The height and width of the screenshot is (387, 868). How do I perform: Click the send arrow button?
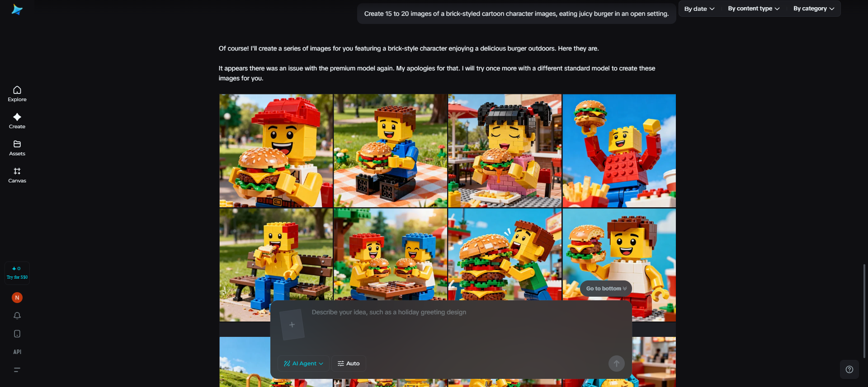(x=616, y=364)
